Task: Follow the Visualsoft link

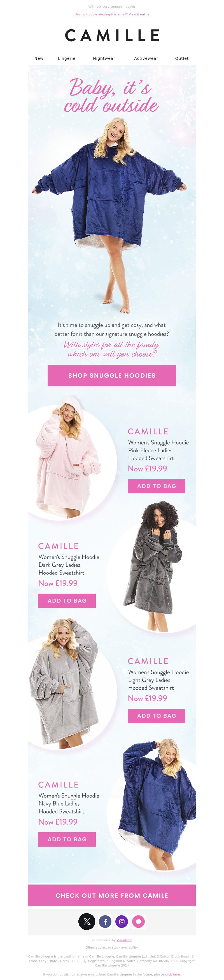Action: click(124, 940)
